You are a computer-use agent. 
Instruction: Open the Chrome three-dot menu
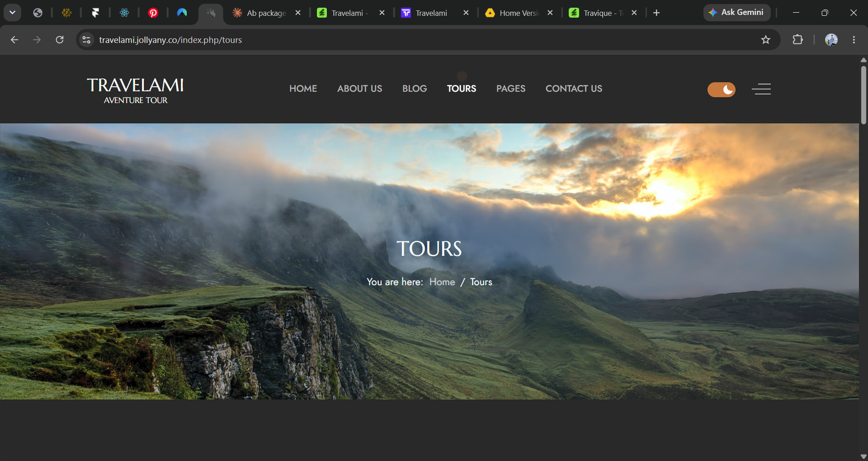pyautogui.click(x=854, y=40)
